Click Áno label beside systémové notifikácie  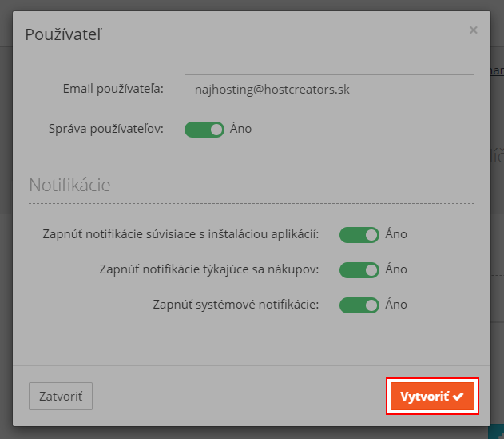[396, 305]
